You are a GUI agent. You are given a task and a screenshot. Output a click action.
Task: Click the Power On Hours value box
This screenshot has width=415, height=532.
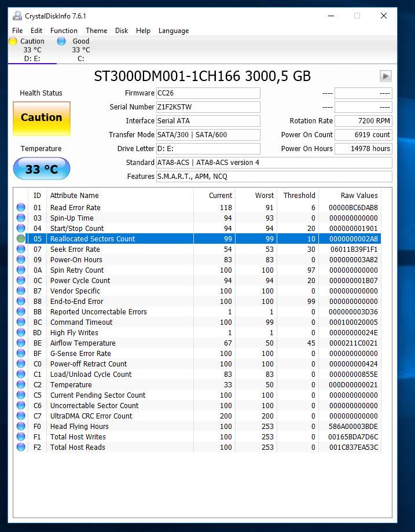click(x=363, y=149)
